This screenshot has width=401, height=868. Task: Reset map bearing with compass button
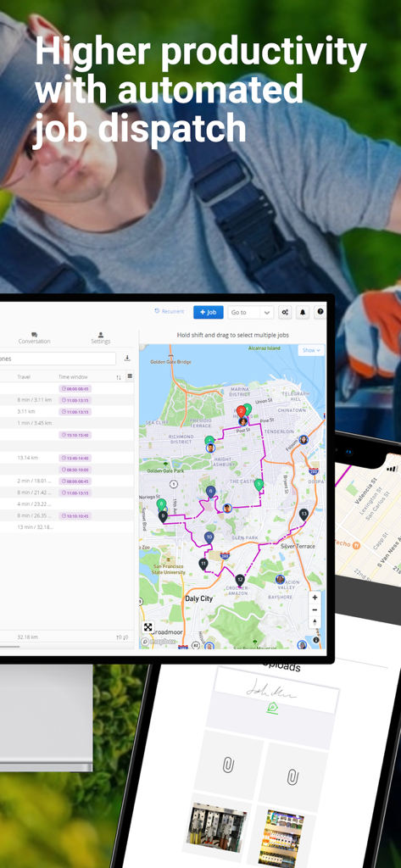pyautogui.click(x=315, y=622)
